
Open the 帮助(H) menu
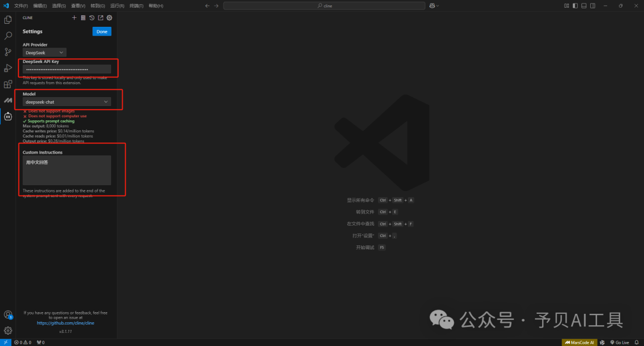[156, 6]
